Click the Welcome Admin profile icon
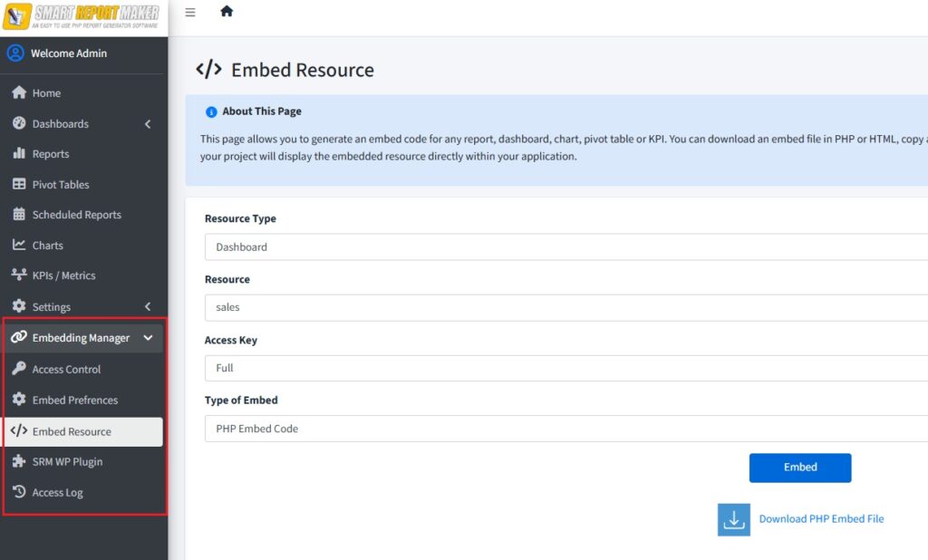Viewport: 928px width, 560px height. [x=15, y=53]
